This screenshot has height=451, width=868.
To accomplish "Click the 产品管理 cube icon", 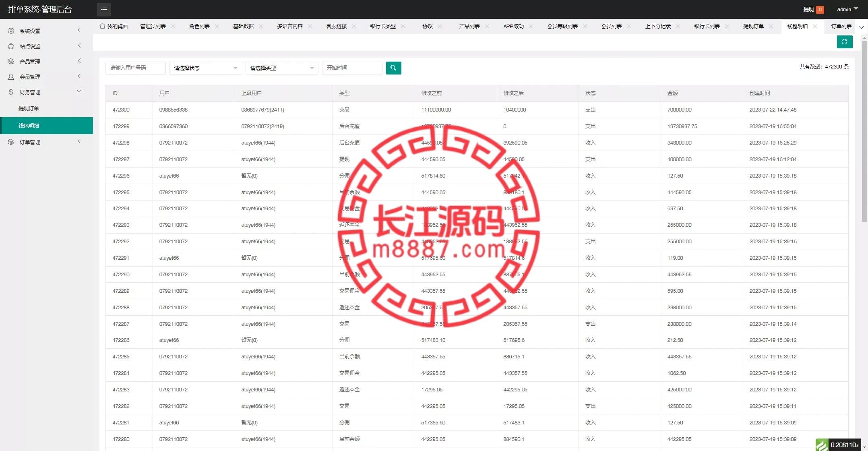I will tap(11, 61).
